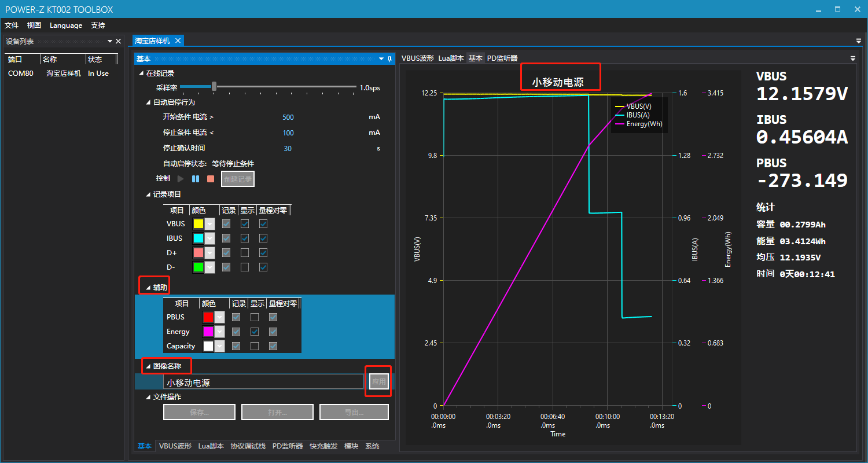Screen dimensions: 868x463
Task: Start recording with the play icon
Action: tap(181, 178)
